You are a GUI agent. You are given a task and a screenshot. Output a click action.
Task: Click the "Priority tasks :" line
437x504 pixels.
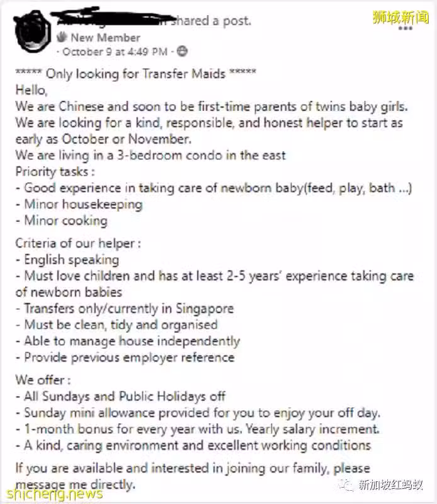coord(55,171)
